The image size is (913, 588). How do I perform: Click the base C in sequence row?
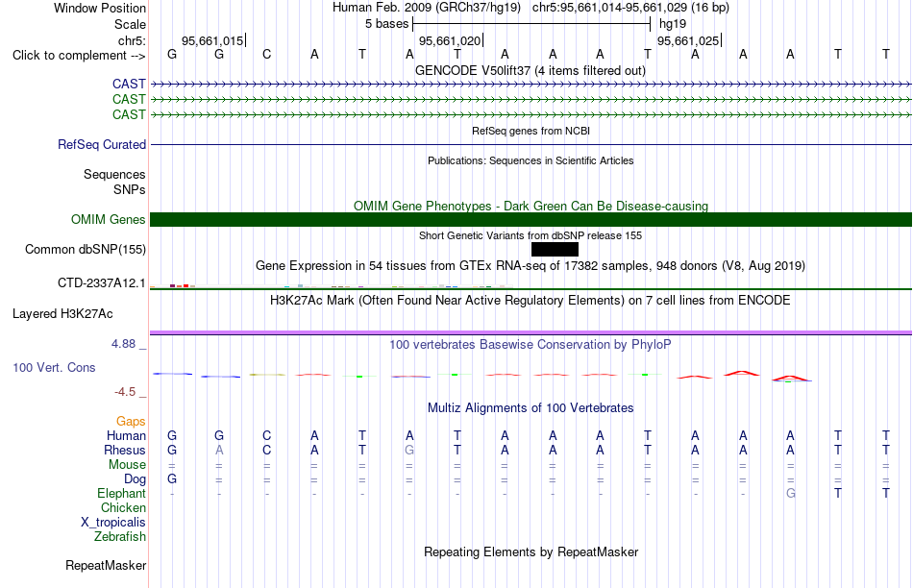click(x=266, y=54)
